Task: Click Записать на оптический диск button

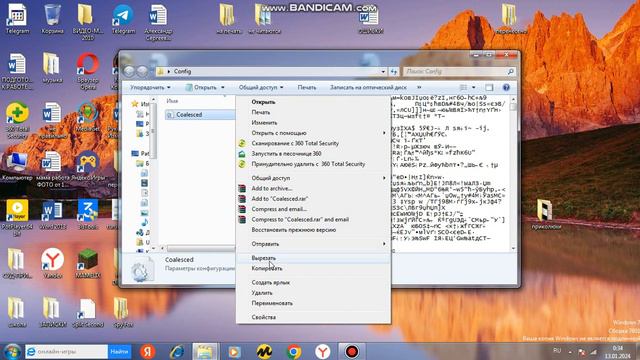Action: tap(368, 87)
